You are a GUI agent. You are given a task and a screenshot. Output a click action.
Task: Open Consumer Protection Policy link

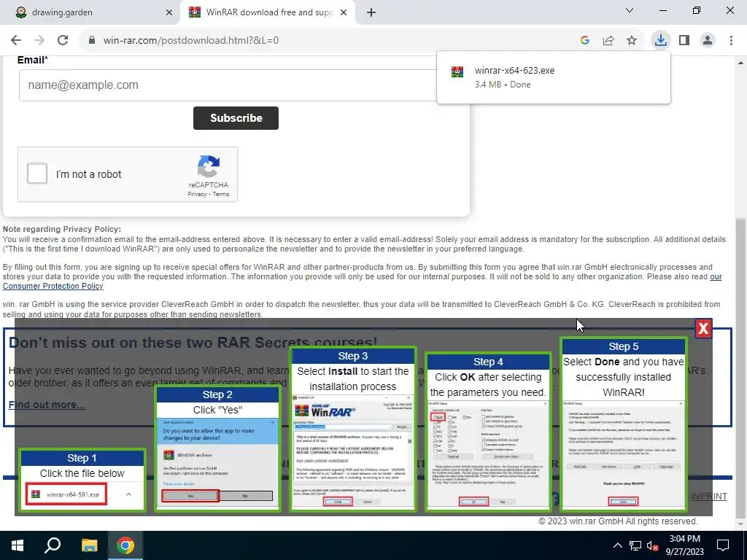click(x=53, y=286)
